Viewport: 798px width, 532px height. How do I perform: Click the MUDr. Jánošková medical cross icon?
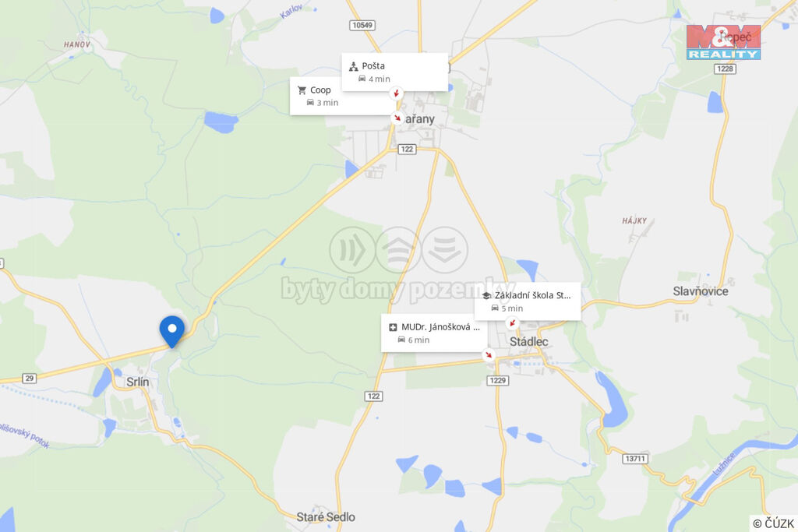[393, 327]
